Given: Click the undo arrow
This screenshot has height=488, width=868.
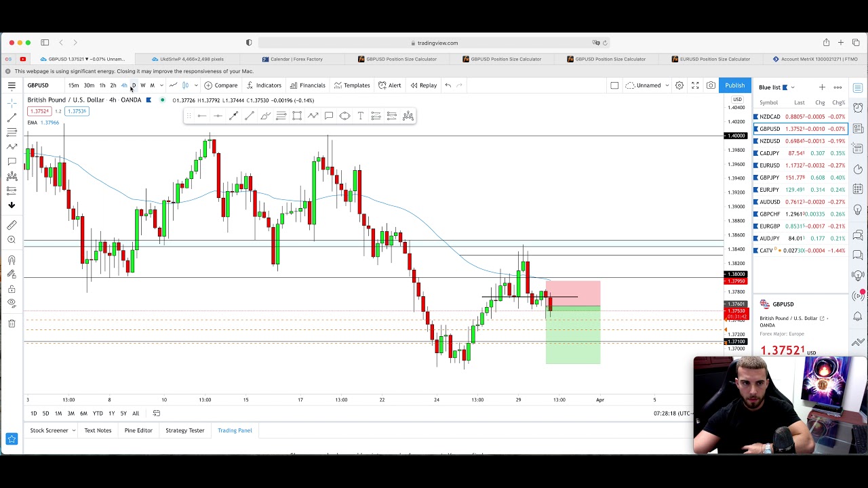Looking at the screenshot, I should tap(448, 85).
